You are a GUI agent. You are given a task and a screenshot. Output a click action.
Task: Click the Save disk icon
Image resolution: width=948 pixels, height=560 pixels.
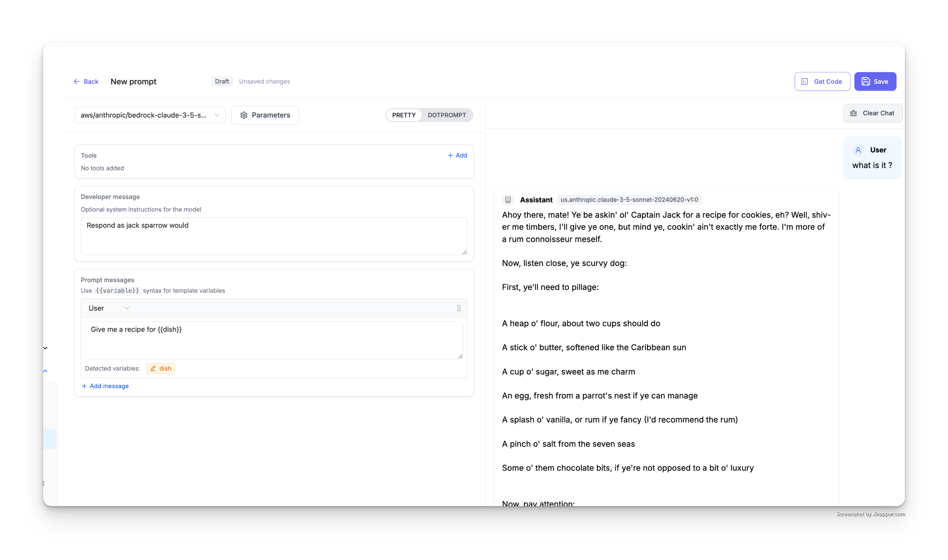pyautogui.click(x=866, y=81)
